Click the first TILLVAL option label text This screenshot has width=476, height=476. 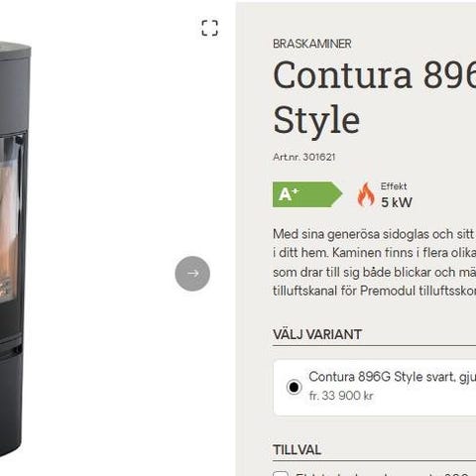385,474
